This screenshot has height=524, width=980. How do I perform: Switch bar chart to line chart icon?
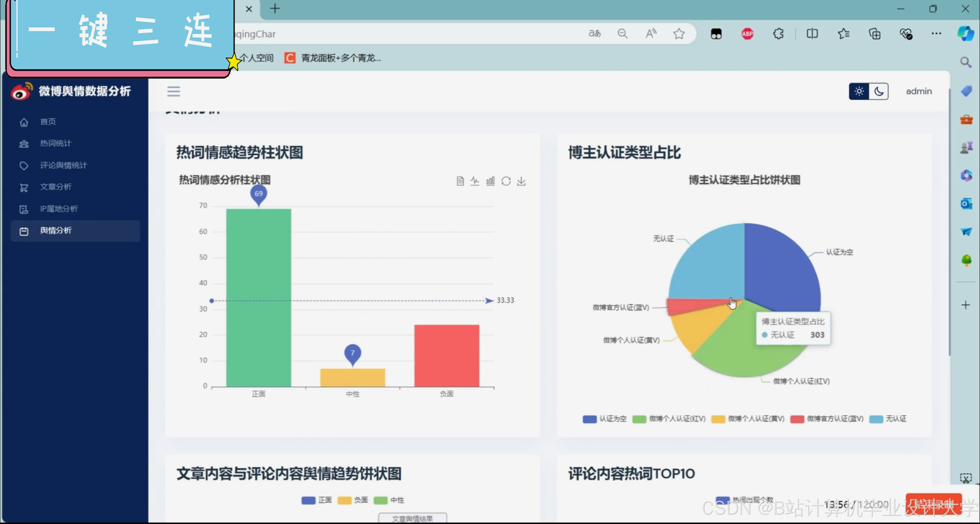[x=475, y=181]
